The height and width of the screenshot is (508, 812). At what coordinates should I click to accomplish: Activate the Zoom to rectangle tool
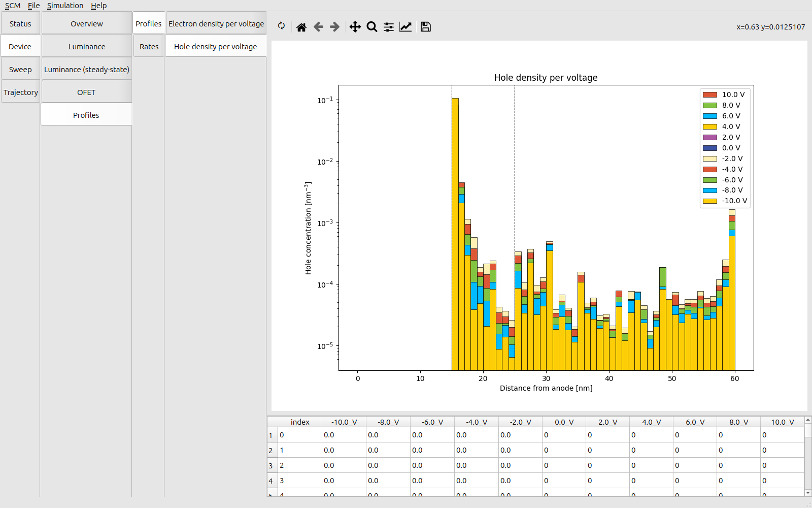click(x=372, y=27)
